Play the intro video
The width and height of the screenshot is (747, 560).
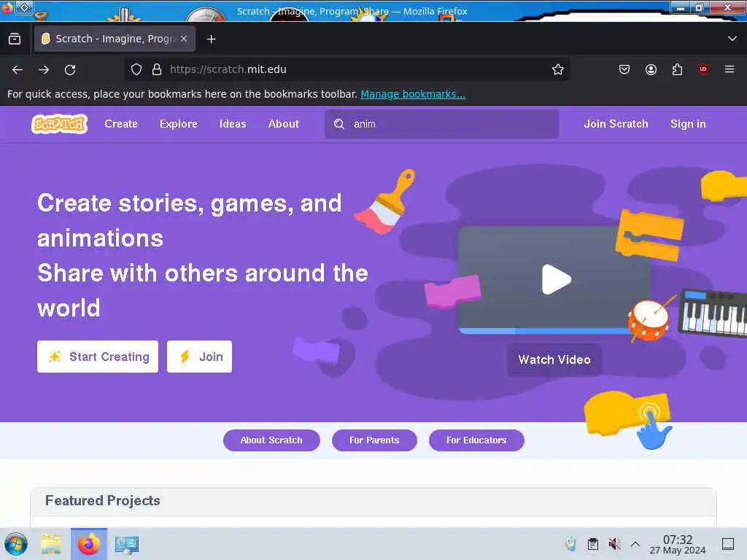(x=556, y=279)
